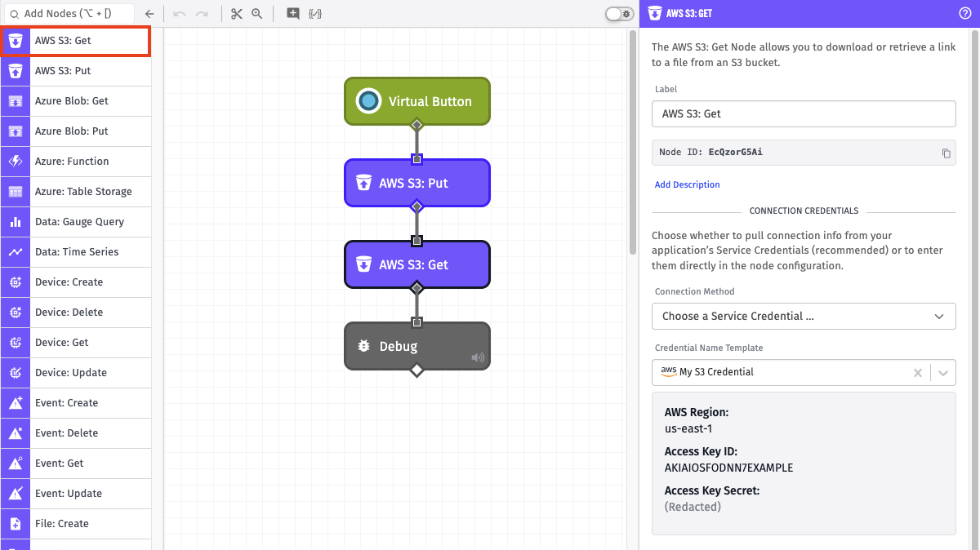
Task: Toggle the debug switch in toolbar
Action: [618, 14]
